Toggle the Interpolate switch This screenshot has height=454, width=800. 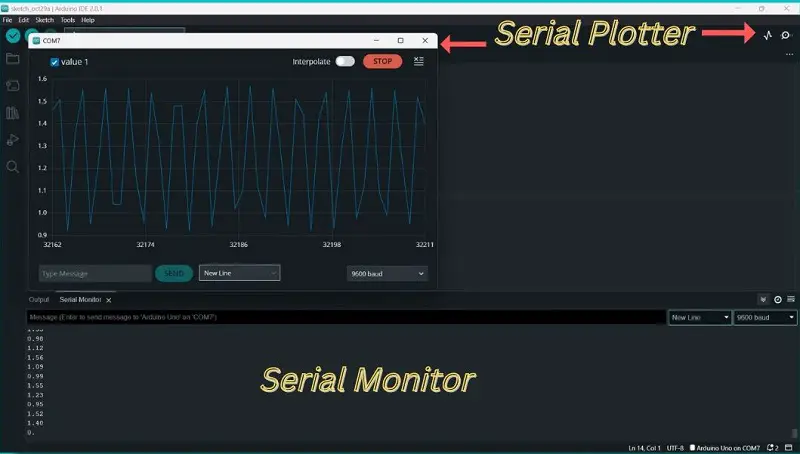[x=345, y=61]
